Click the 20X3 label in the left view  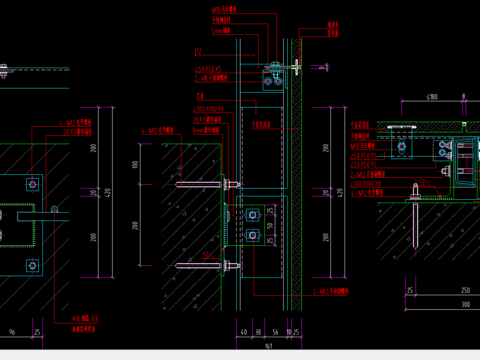click(77, 132)
